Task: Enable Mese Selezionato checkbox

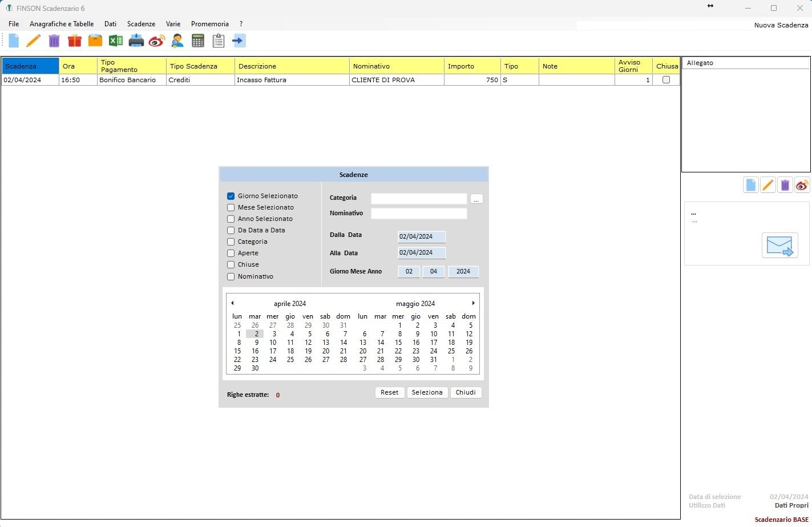Action: tap(231, 207)
